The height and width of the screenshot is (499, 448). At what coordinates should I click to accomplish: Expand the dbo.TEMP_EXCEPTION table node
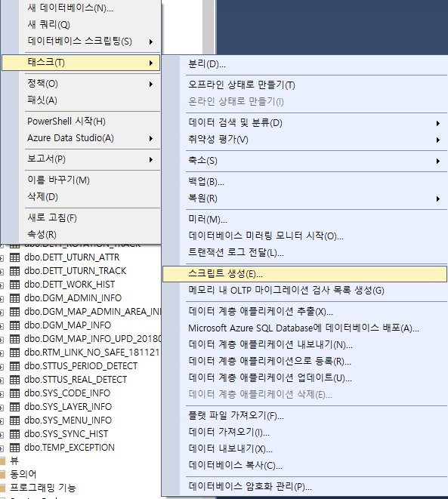tap(2, 448)
